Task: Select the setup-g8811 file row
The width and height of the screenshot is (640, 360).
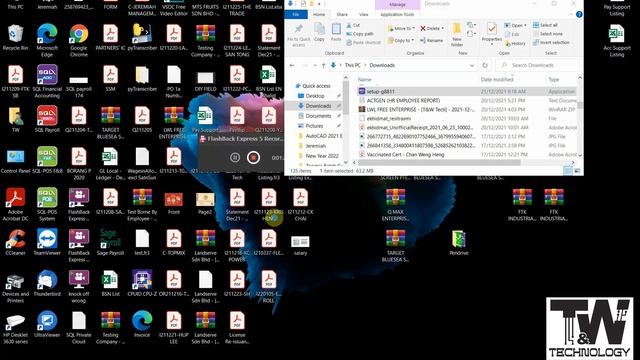Action: [x=467, y=91]
